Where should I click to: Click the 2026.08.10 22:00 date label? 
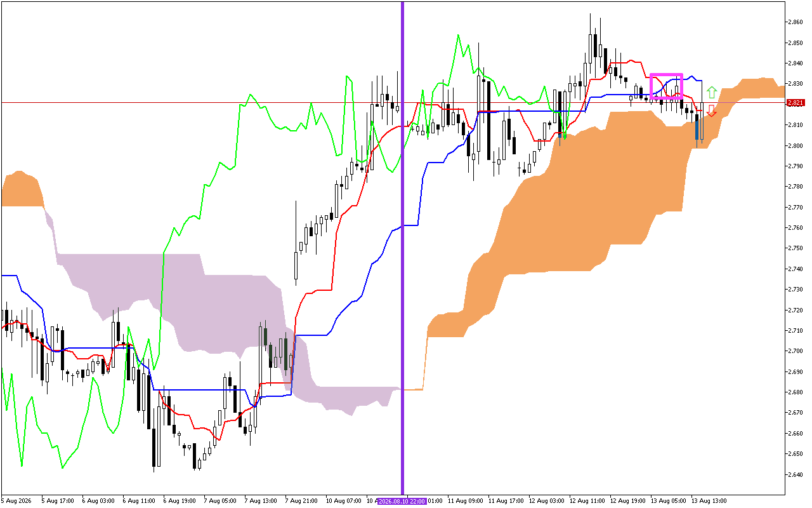tap(402, 501)
